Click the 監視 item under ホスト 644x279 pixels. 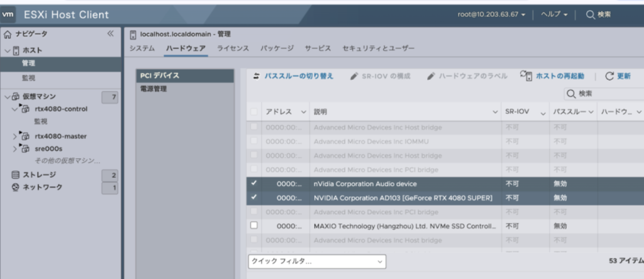coord(28,78)
